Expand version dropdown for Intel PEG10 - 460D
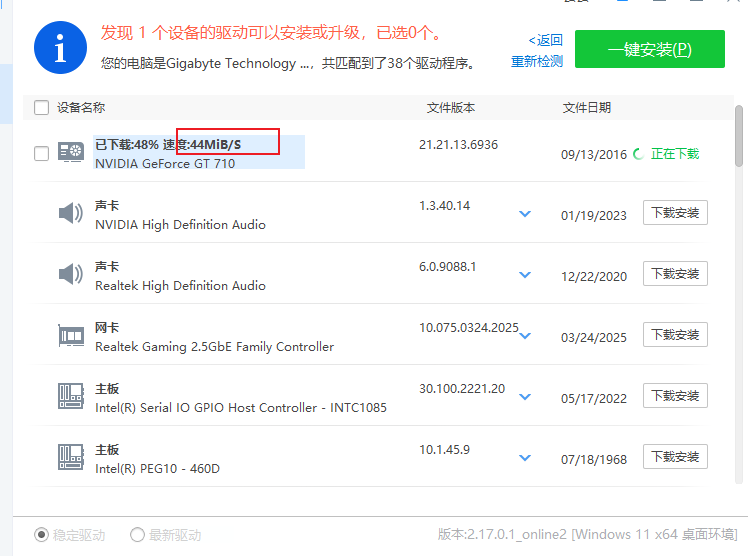Image resolution: width=748 pixels, height=556 pixels. coord(525,458)
